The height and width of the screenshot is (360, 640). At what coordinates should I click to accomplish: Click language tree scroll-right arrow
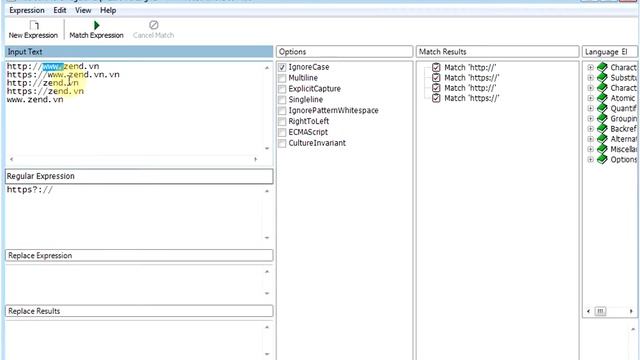point(631,311)
